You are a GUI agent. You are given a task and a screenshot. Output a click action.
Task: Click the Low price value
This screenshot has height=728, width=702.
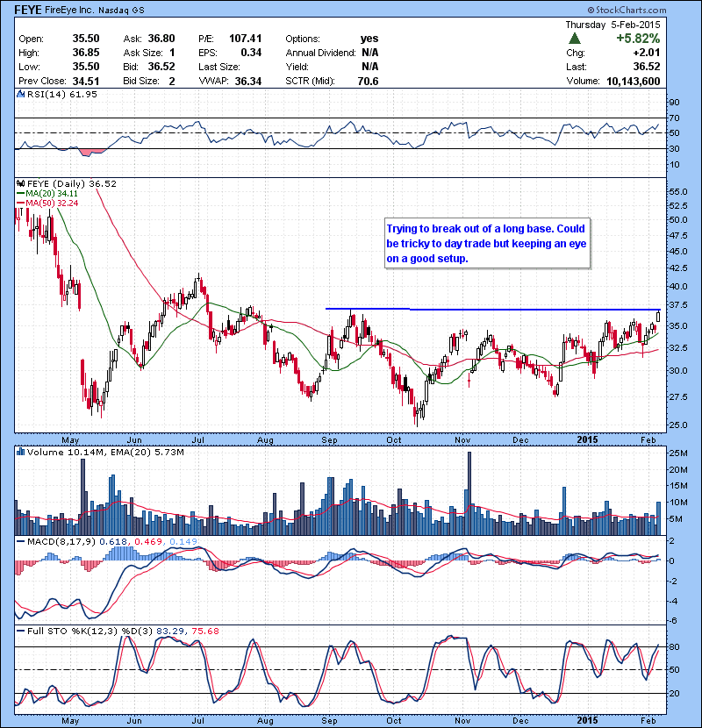pyautogui.click(x=86, y=67)
